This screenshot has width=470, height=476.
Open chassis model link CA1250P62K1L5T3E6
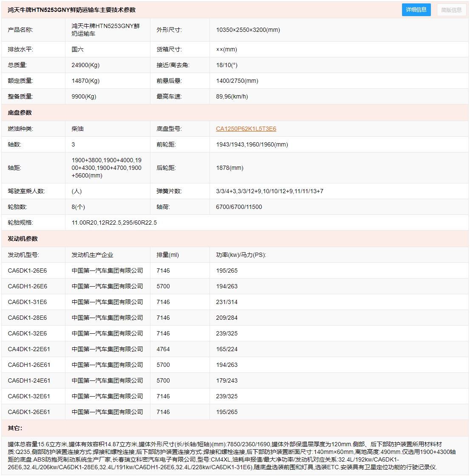coord(246,129)
